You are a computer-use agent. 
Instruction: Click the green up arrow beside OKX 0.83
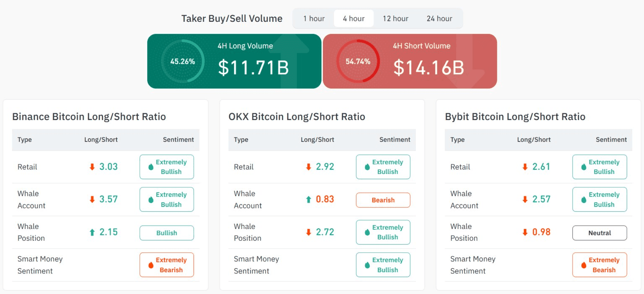point(309,200)
